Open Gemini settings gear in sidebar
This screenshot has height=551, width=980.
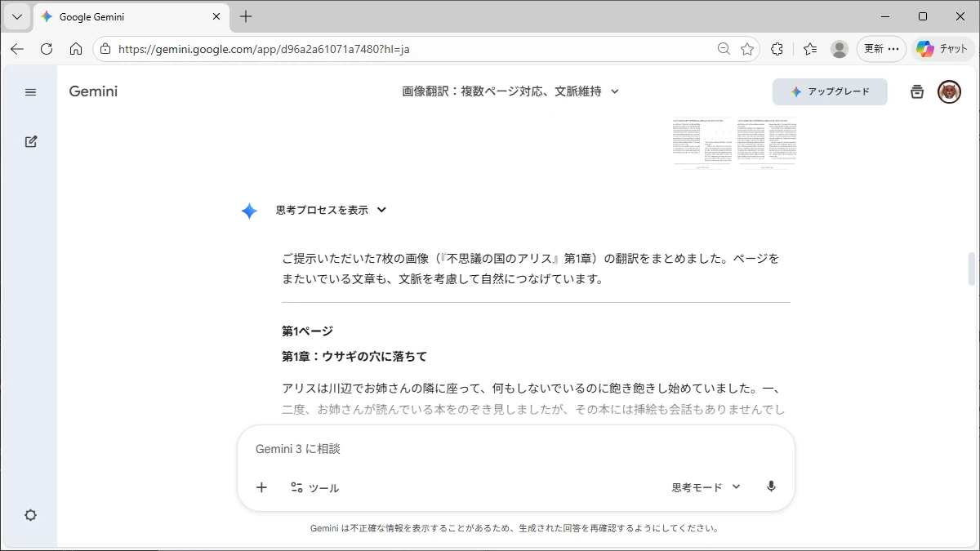pyautogui.click(x=31, y=515)
